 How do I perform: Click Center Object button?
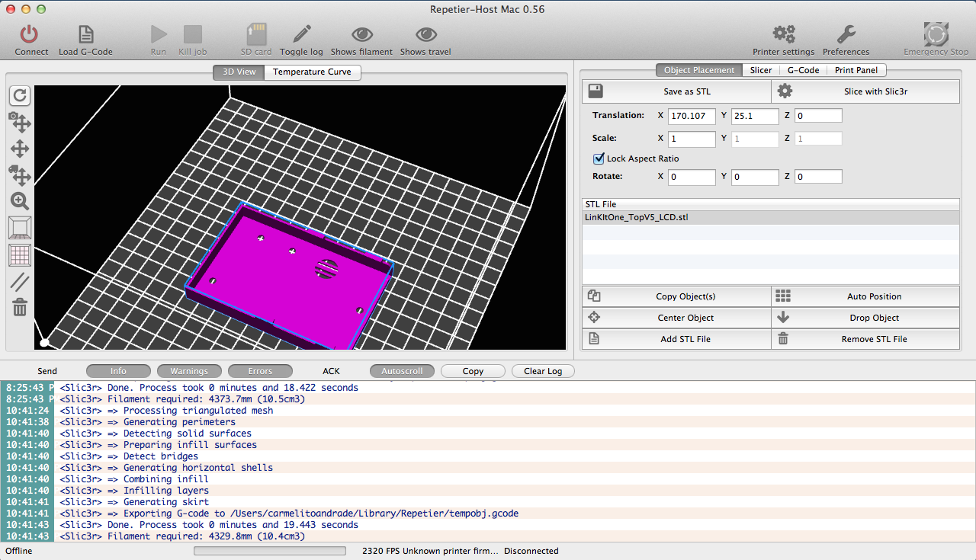(676, 318)
